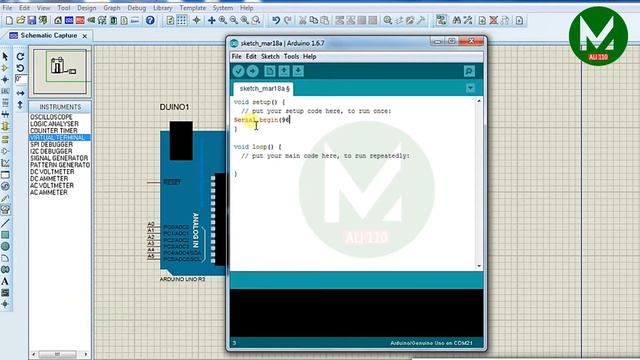Click the Home page icon in Proteus toolbar
The image size is (640, 360).
point(58,20)
